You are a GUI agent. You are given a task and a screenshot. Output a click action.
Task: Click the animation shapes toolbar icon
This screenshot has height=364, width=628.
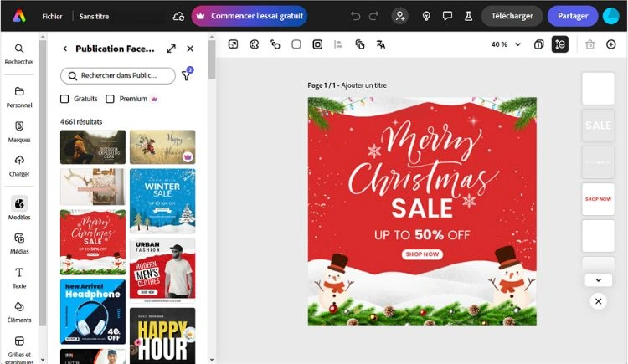(275, 44)
